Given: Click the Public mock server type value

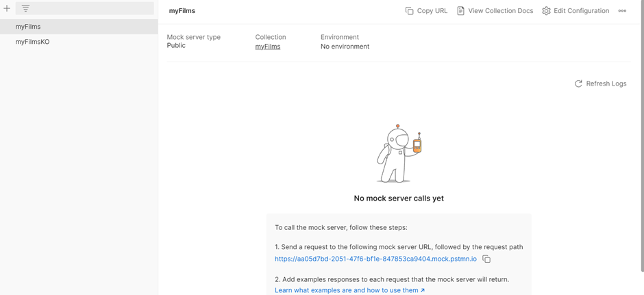Looking at the screenshot, I should click(176, 46).
